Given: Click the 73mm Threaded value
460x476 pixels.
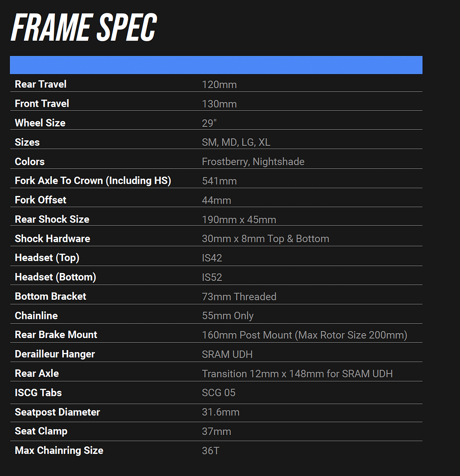Looking at the screenshot, I should coord(239,296).
